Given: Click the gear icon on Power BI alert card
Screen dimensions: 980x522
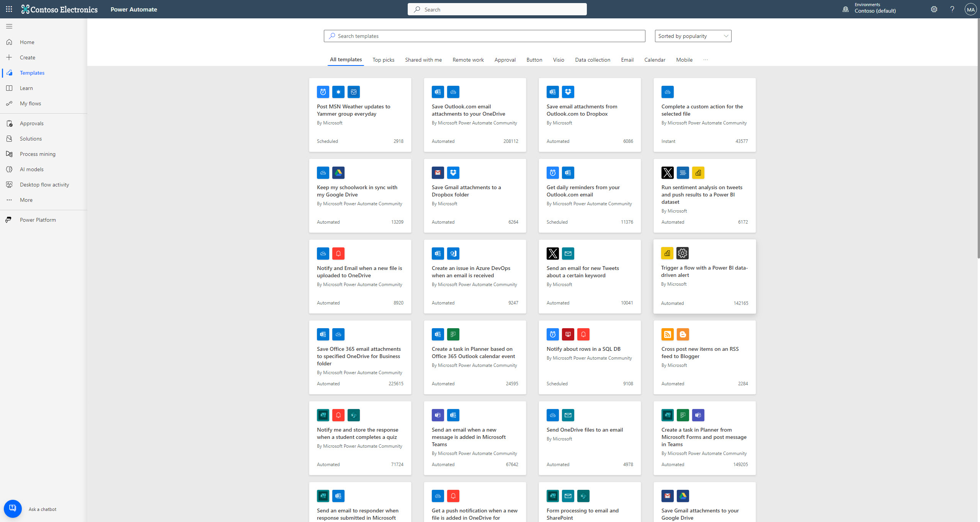Looking at the screenshot, I should [x=683, y=253].
